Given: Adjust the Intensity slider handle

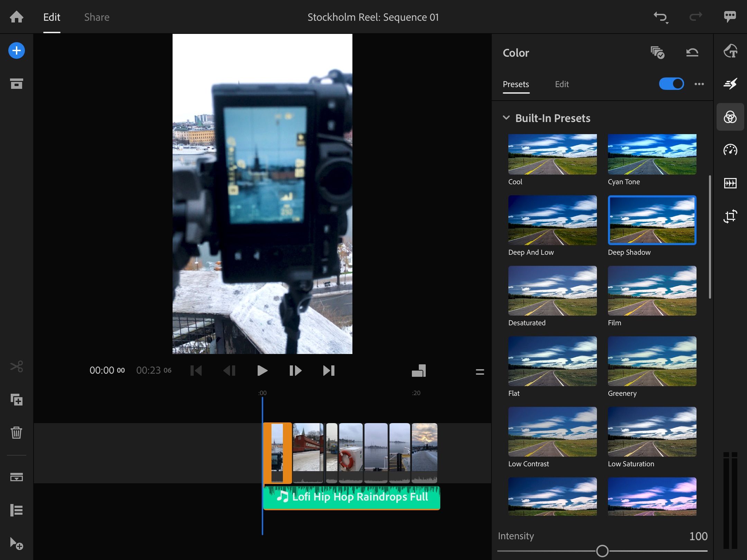Looking at the screenshot, I should (602, 551).
